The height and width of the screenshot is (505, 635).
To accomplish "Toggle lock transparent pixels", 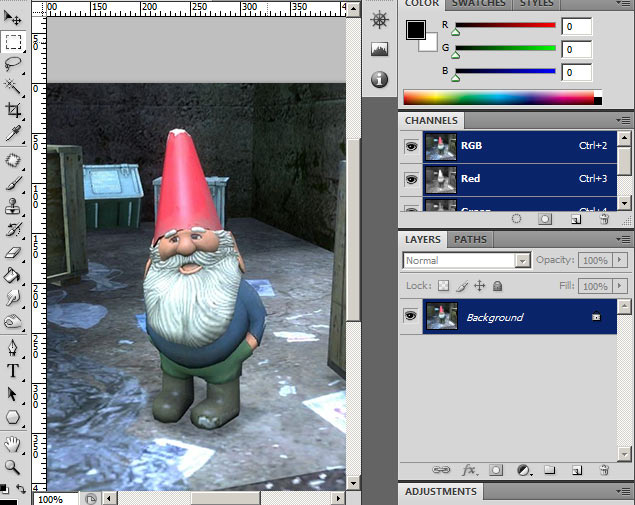I will coord(443,286).
